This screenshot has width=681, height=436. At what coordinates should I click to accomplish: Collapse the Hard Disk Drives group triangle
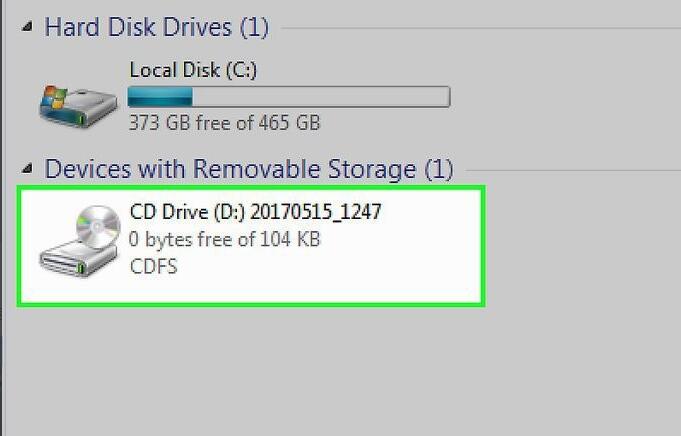click(x=27, y=27)
